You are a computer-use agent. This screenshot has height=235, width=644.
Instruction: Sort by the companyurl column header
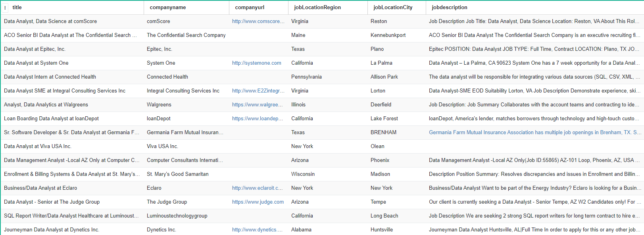point(250,8)
